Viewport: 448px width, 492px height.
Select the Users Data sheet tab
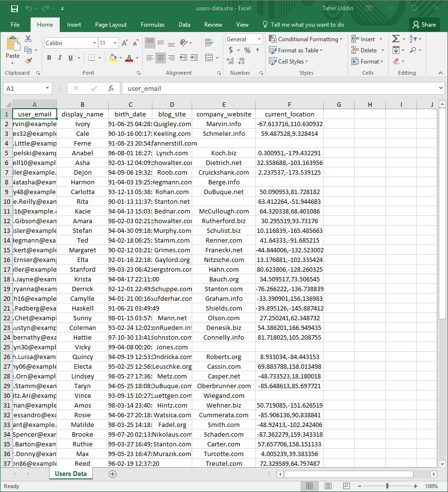click(71, 474)
